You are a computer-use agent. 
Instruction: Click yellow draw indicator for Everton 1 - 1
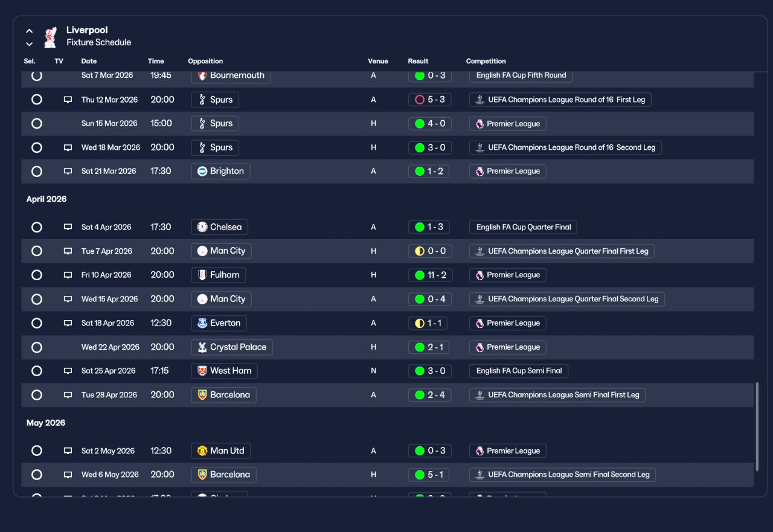point(420,323)
